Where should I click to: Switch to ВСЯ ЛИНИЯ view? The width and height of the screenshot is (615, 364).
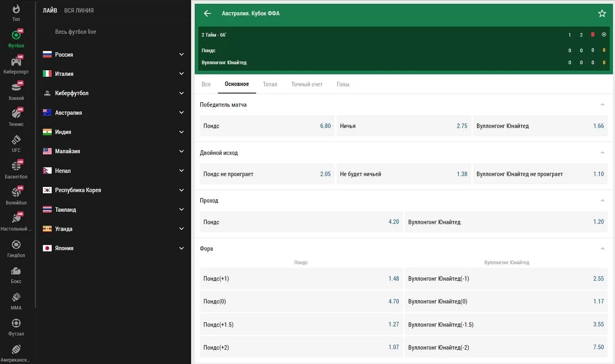tap(79, 10)
